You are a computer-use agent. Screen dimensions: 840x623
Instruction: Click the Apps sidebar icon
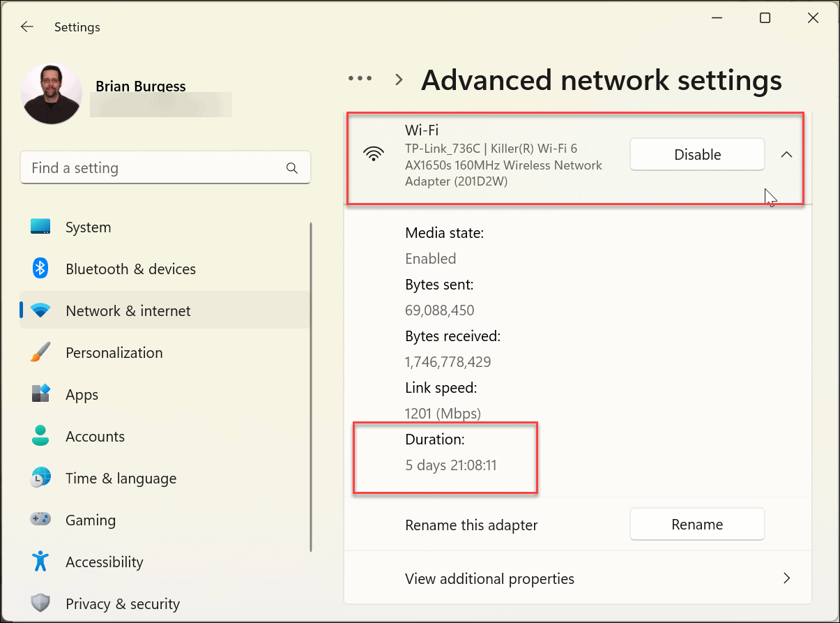click(x=40, y=394)
